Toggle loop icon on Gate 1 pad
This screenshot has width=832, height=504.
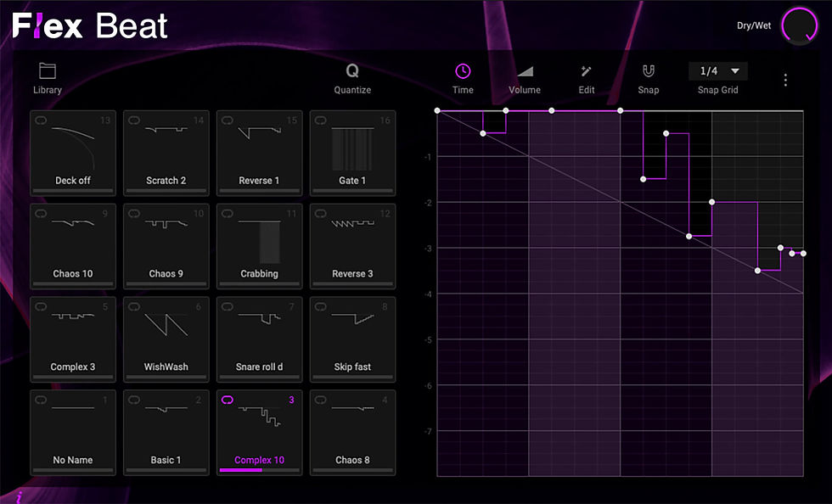321,120
